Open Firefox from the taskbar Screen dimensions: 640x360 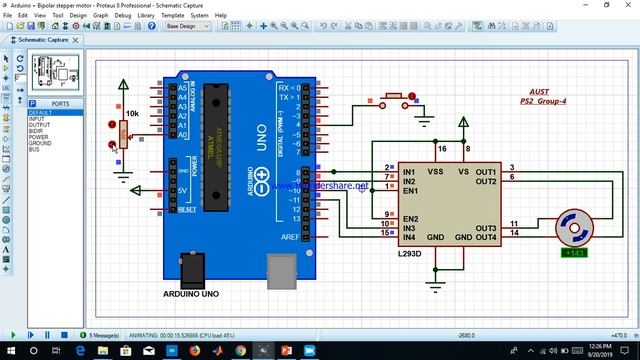click(x=195, y=351)
